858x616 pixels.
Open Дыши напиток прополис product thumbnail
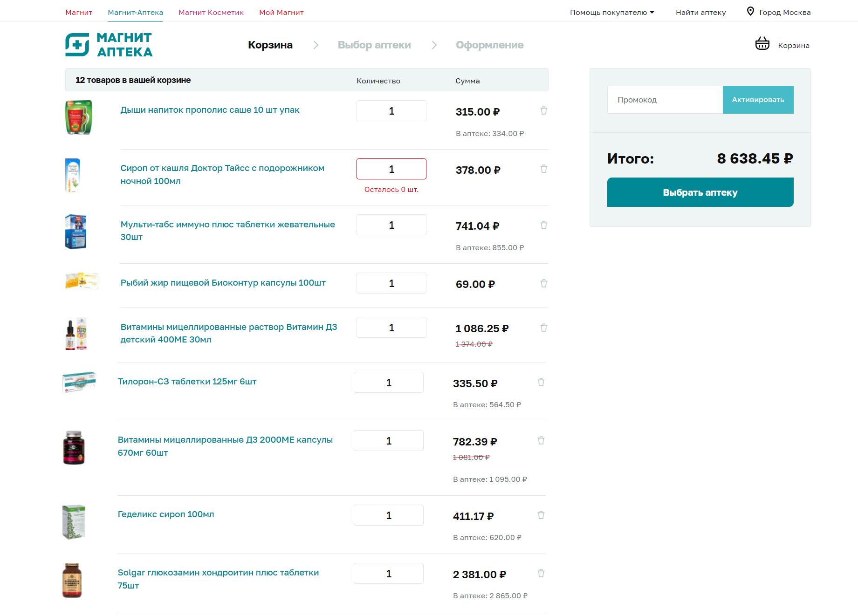pyautogui.click(x=79, y=117)
